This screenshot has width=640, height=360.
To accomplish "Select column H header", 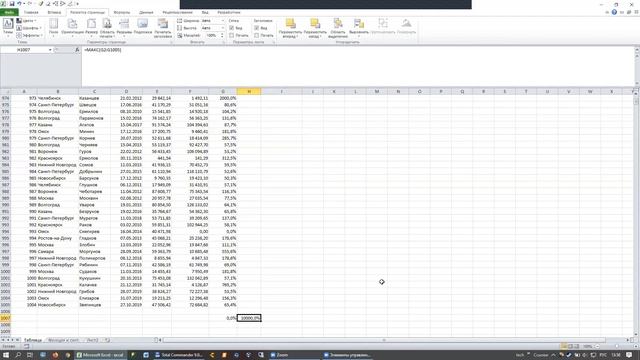I will 249,91.
